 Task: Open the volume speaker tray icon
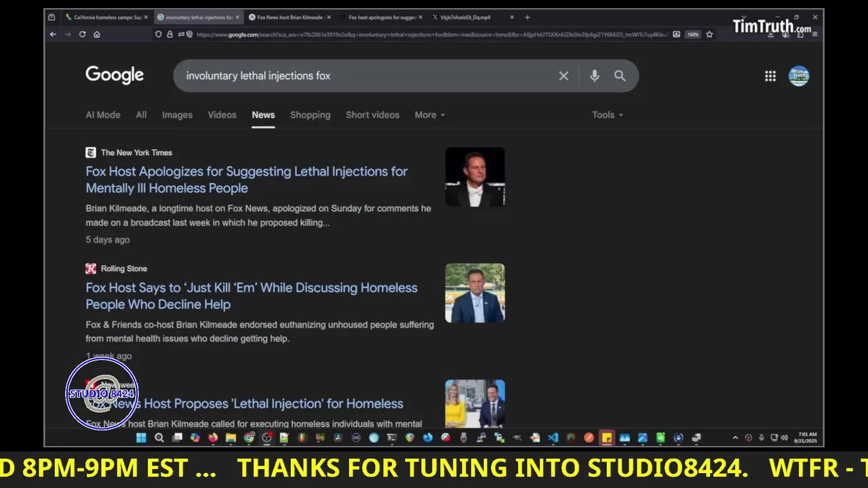coord(784,438)
